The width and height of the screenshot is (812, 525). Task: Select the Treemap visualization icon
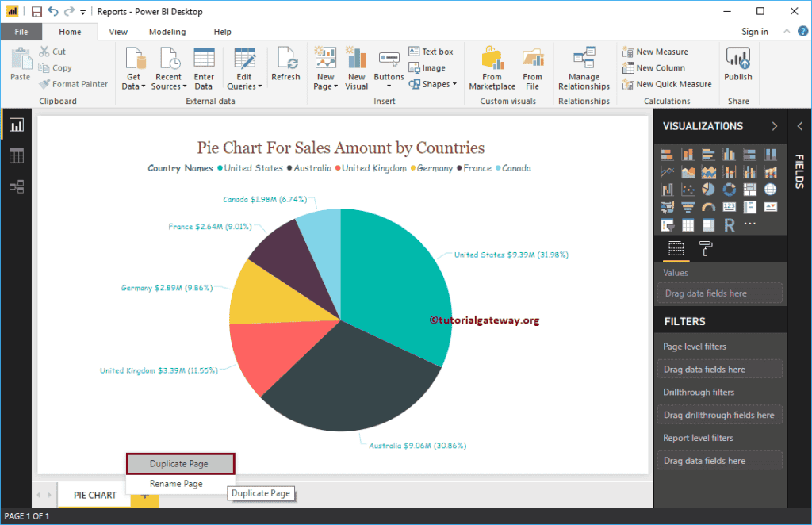(x=750, y=190)
